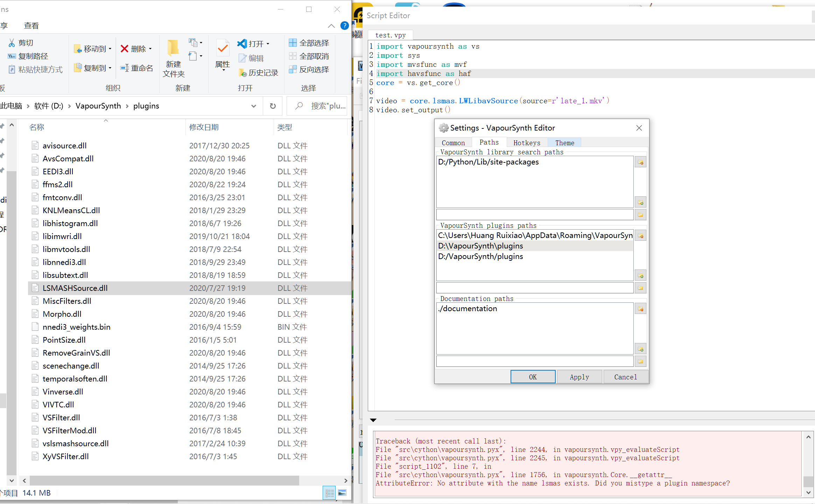Click Cancel in Settings dialog
Screen dimensions: 815x504
625,377
